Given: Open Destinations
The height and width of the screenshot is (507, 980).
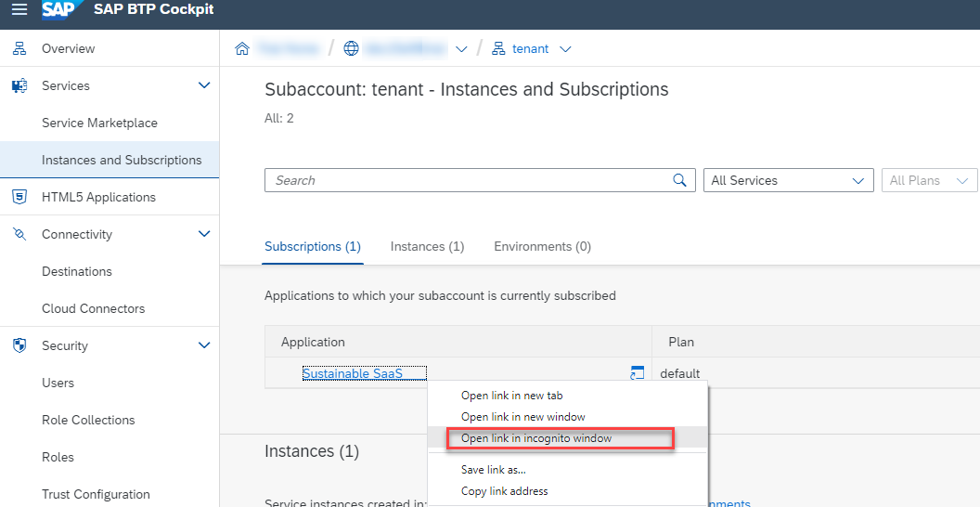Looking at the screenshot, I should pyautogui.click(x=77, y=271).
